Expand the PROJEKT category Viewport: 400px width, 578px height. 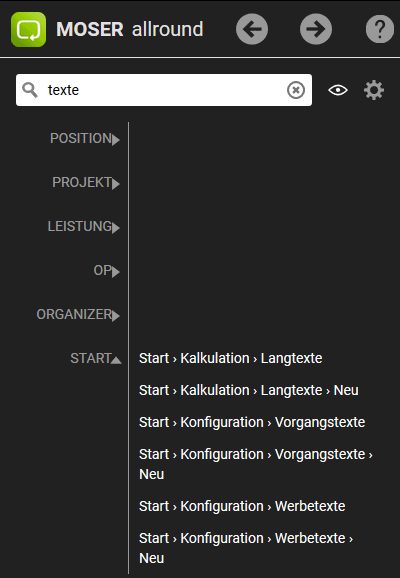pos(86,182)
